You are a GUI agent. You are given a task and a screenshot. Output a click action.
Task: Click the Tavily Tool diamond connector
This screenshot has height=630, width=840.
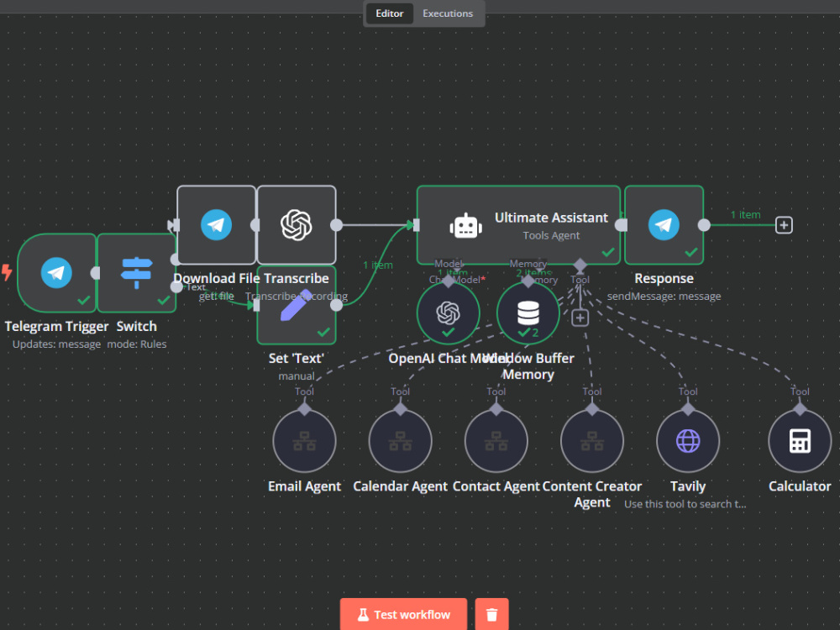click(x=688, y=409)
